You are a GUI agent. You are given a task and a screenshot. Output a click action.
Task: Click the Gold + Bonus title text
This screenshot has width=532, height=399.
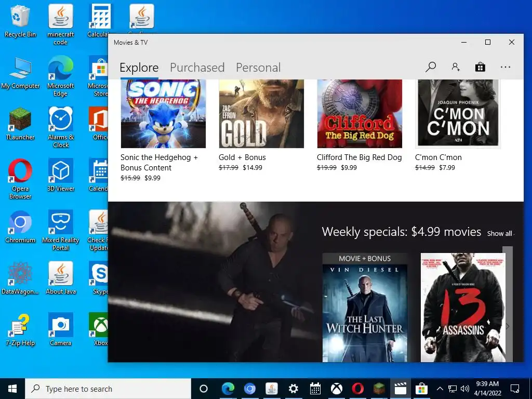coord(242,157)
